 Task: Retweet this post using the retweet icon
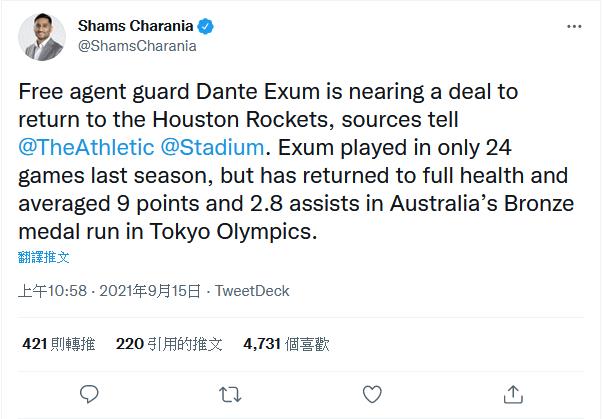point(231,392)
